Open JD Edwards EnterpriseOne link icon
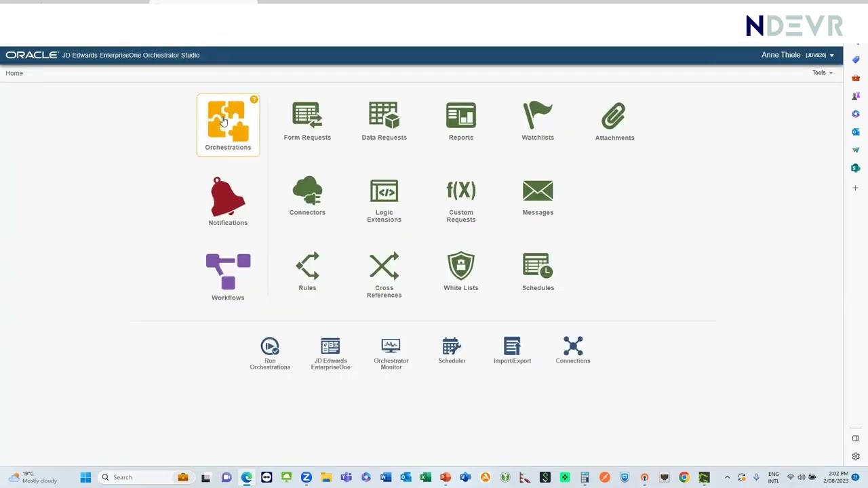Screen dimensions: 868x488 (330, 354)
